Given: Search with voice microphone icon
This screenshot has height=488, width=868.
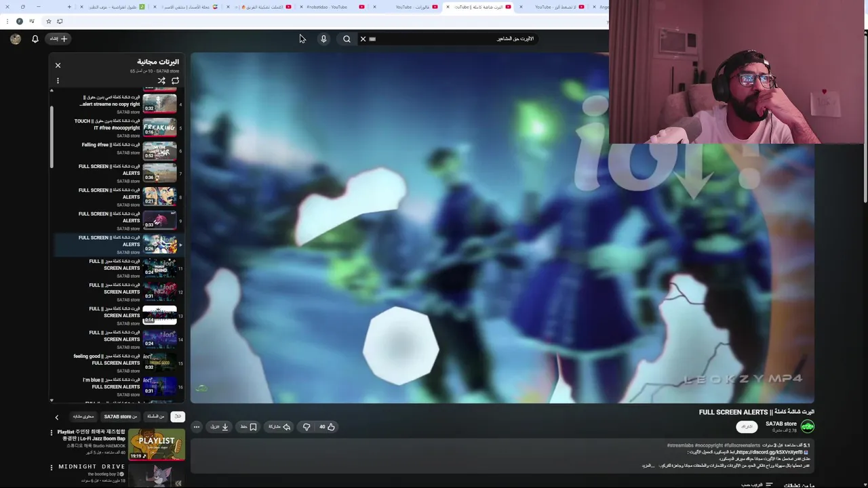Looking at the screenshot, I should (323, 39).
